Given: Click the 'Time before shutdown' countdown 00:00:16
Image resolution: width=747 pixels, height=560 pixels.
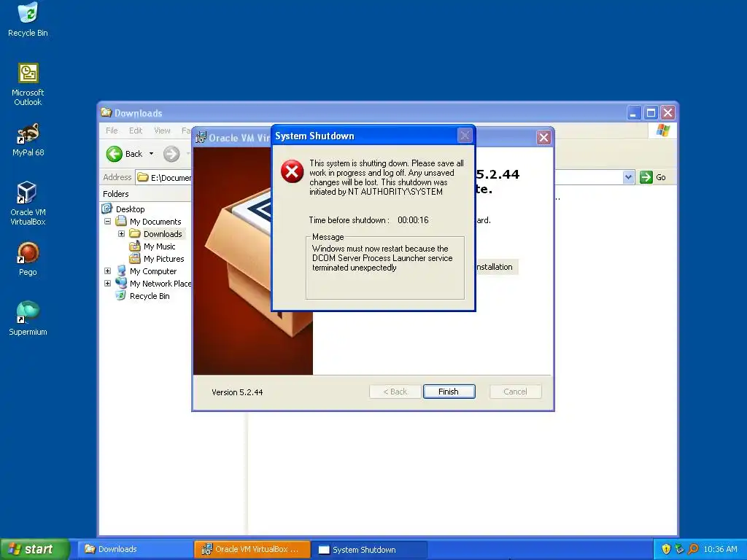Looking at the screenshot, I should [x=413, y=220].
